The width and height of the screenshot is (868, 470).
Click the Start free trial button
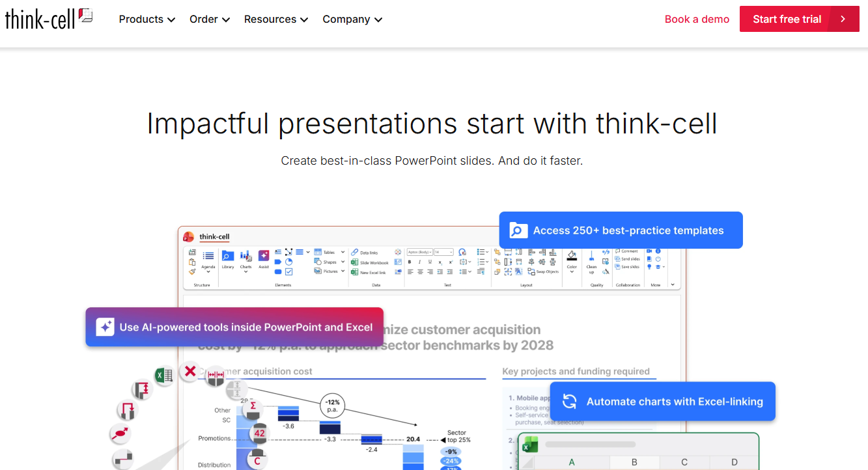[x=800, y=19]
